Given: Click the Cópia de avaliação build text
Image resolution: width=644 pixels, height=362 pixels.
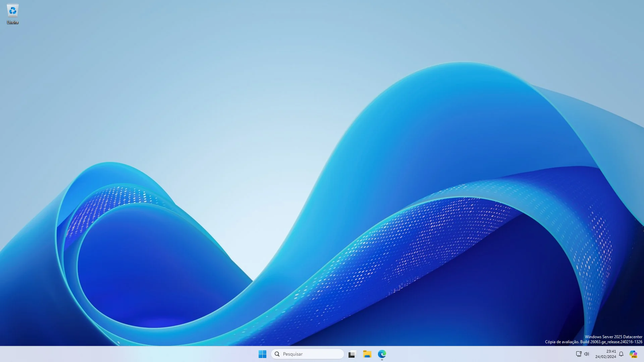Looking at the screenshot, I should click(x=594, y=342).
